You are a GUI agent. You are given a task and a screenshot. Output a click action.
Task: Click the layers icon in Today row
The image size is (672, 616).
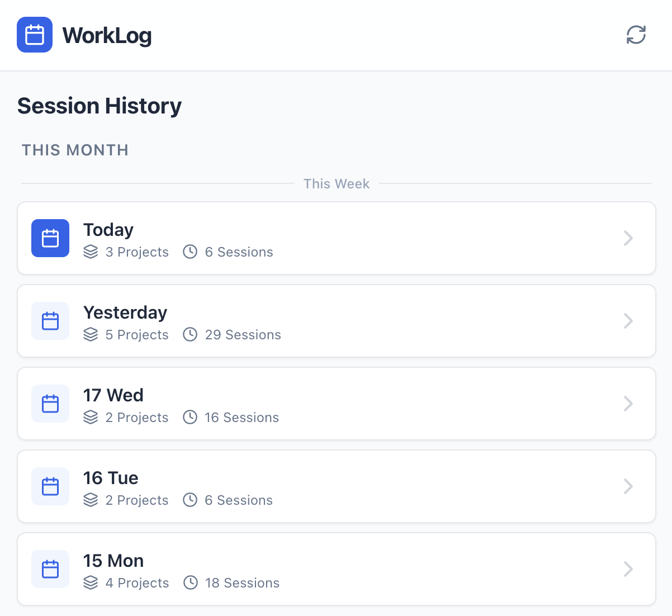[x=91, y=252]
